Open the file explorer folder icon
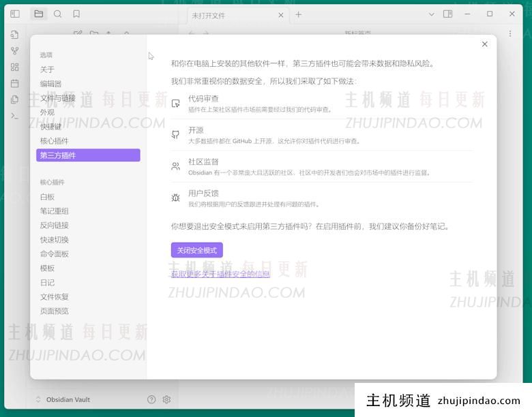The width and height of the screenshot is (532, 417). click(39, 14)
